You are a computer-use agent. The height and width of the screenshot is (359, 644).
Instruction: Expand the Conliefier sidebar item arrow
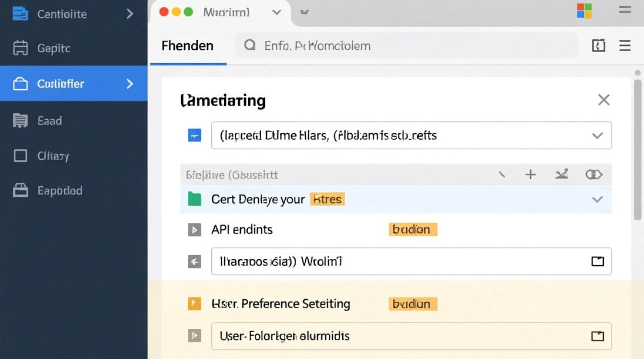[129, 84]
